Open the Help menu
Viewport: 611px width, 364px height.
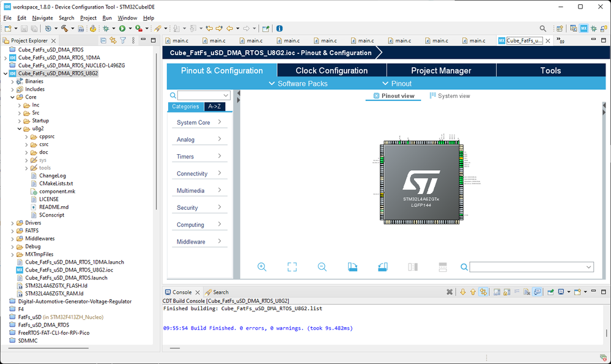point(149,18)
